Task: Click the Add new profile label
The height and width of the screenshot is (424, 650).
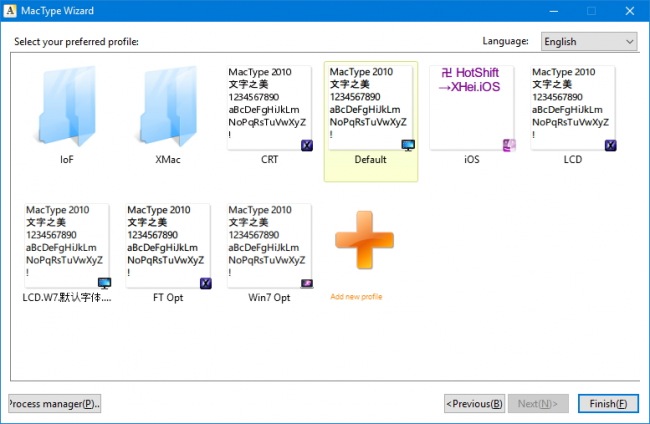Action: (356, 297)
